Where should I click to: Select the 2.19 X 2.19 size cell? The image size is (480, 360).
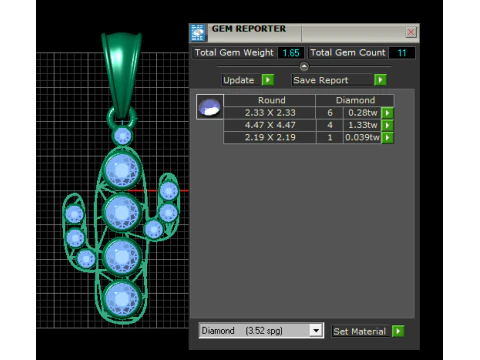point(270,137)
